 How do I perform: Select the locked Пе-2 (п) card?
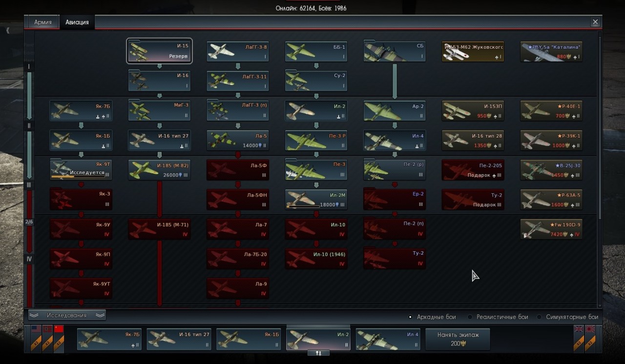395,229
